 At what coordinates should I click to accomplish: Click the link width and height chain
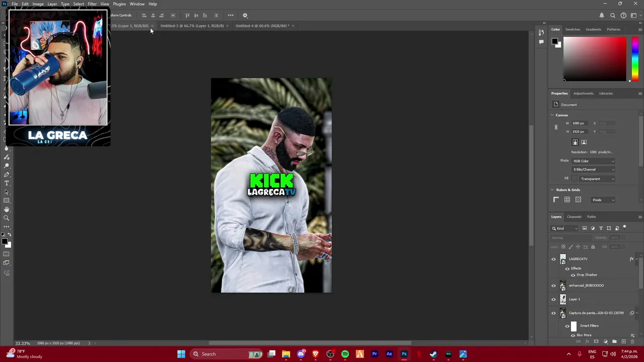[x=556, y=127]
